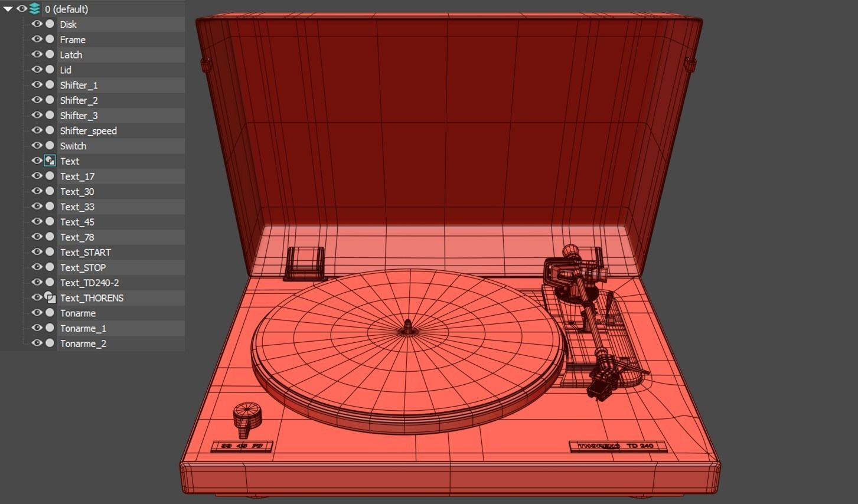Image resolution: width=858 pixels, height=504 pixels.
Task: Click the object icon for Text_STOP
Action: click(50, 267)
